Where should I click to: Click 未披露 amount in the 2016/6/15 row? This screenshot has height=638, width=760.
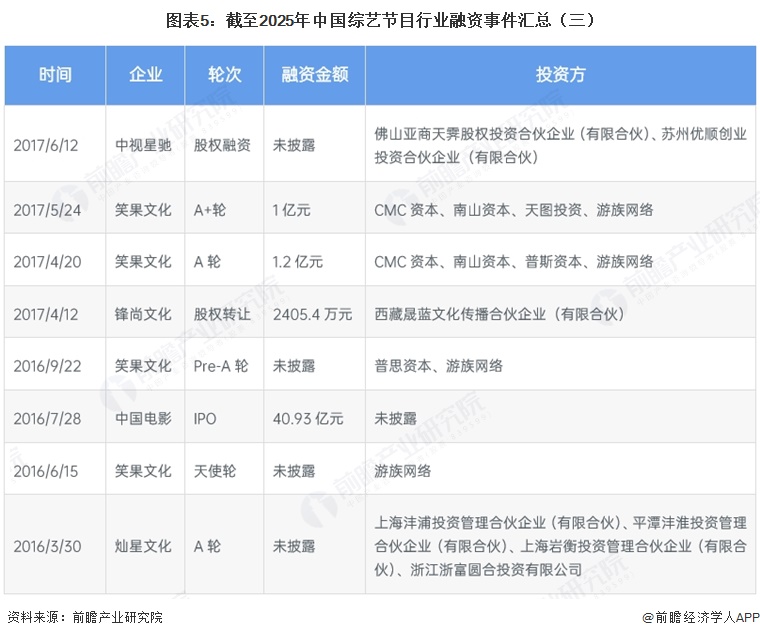pyautogui.click(x=294, y=471)
